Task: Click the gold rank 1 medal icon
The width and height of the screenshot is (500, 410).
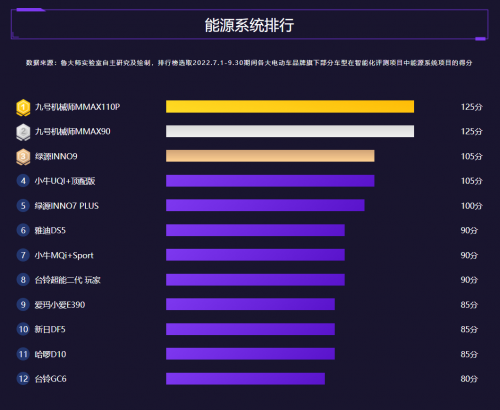Action: click(x=23, y=107)
